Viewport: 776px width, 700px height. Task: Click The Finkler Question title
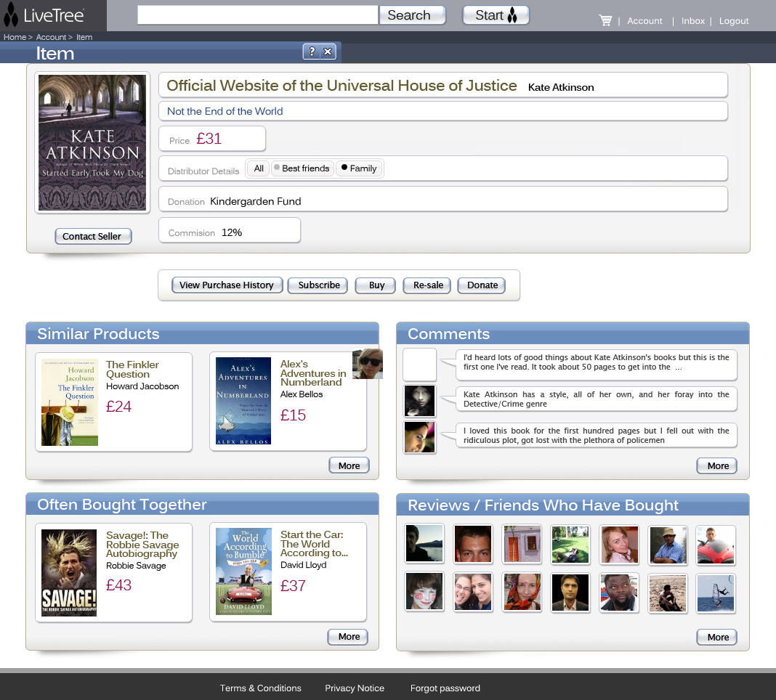point(132,370)
